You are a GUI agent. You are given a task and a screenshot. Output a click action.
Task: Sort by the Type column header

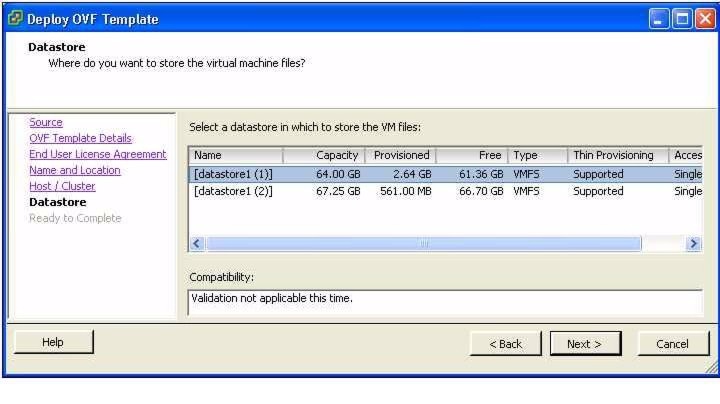(x=538, y=155)
